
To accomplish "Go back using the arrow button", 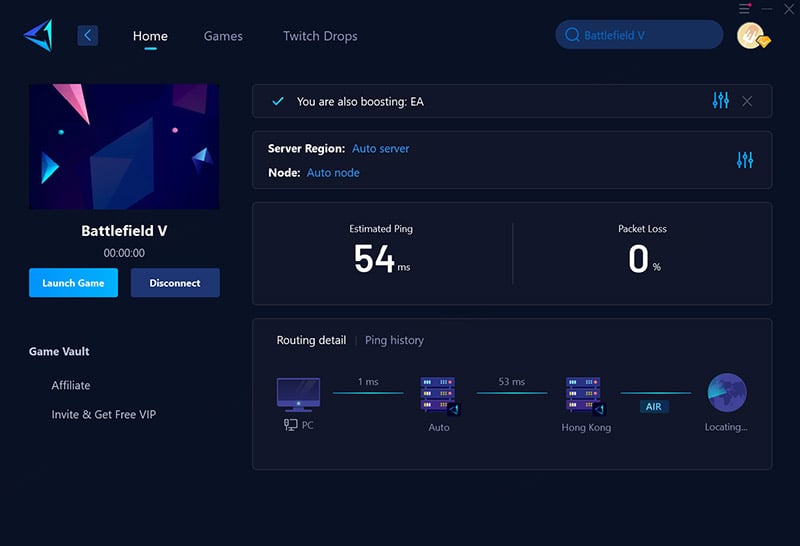I will tap(88, 36).
